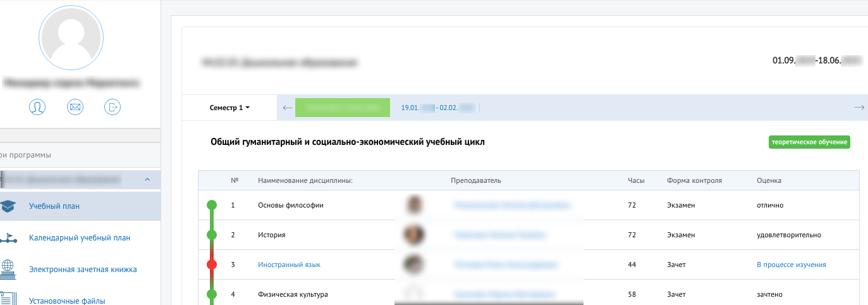Open Электронная зачетная книжка menu item

pyautogui.click(x=83, y=270)
